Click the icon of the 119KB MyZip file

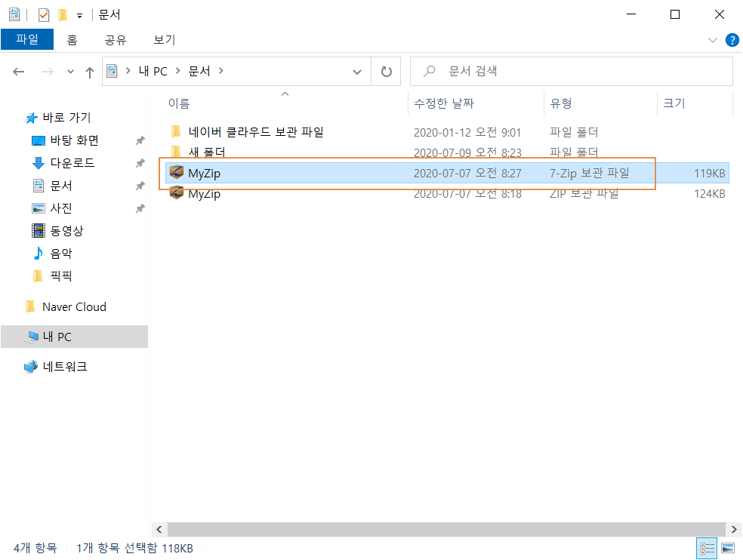176,172
